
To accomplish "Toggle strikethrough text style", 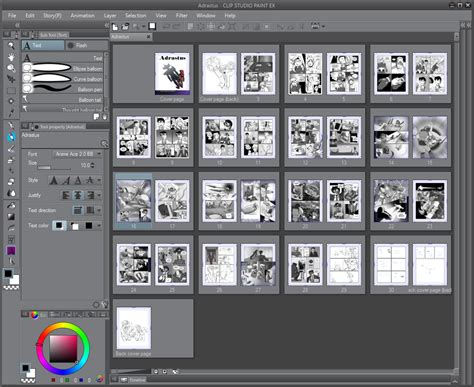I will tap(89, 180).
